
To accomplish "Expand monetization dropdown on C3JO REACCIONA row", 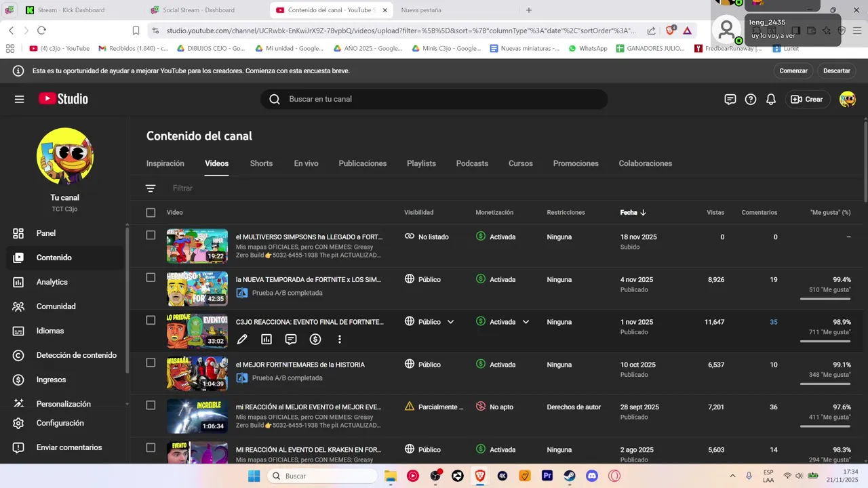I will [526, 322].
